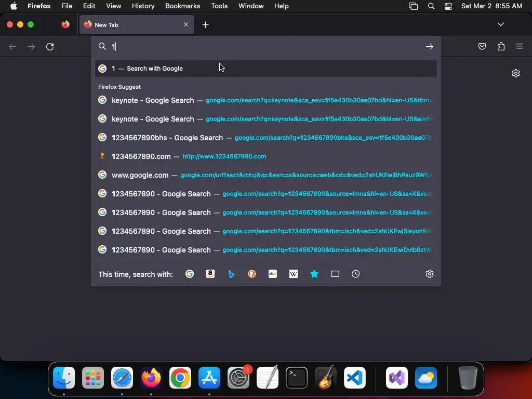The width and height of the screenshot is (532, 399).
Task: Launch Google Chrome from the Dock
Action: pos(180,378)
